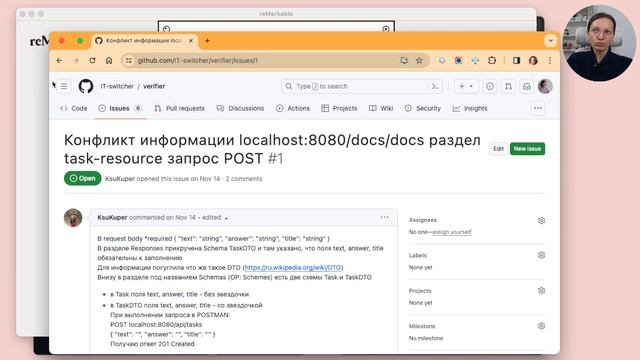Switch to the Insights tab
The height and width of the screenshot is (360, 640).
tap(470, 108)
